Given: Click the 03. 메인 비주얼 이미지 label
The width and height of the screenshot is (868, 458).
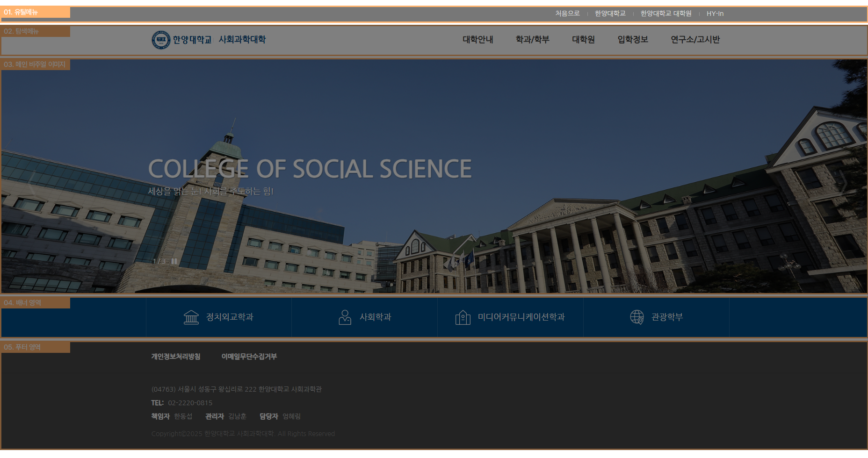Looking at the screenshot, I should tap(35, 64).
